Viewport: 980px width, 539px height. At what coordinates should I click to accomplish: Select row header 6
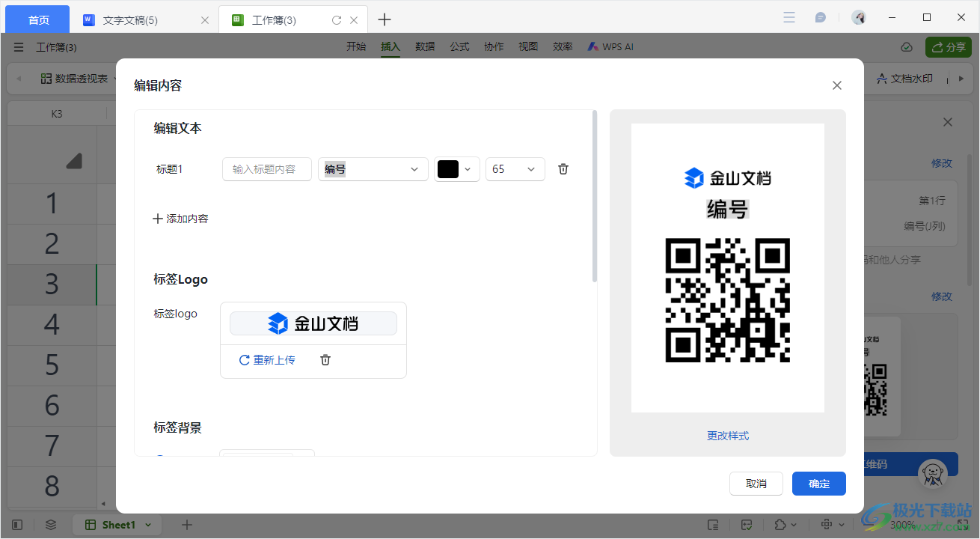[52, 406]
